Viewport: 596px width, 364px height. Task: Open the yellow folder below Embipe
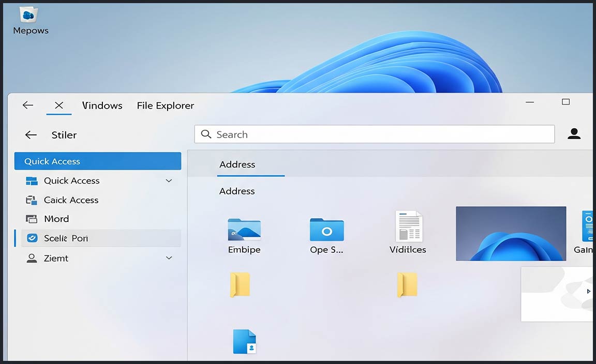coord(240,284)
